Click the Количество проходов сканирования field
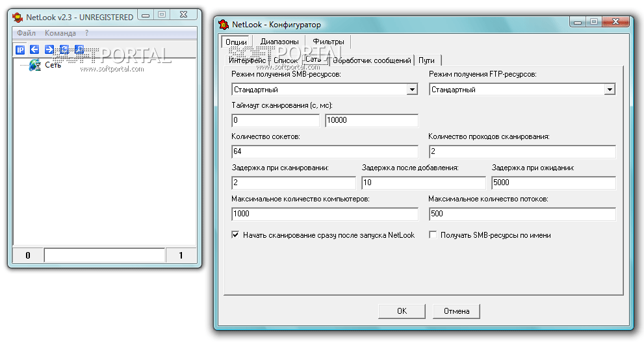644x343 pixels. coord(522,151)
